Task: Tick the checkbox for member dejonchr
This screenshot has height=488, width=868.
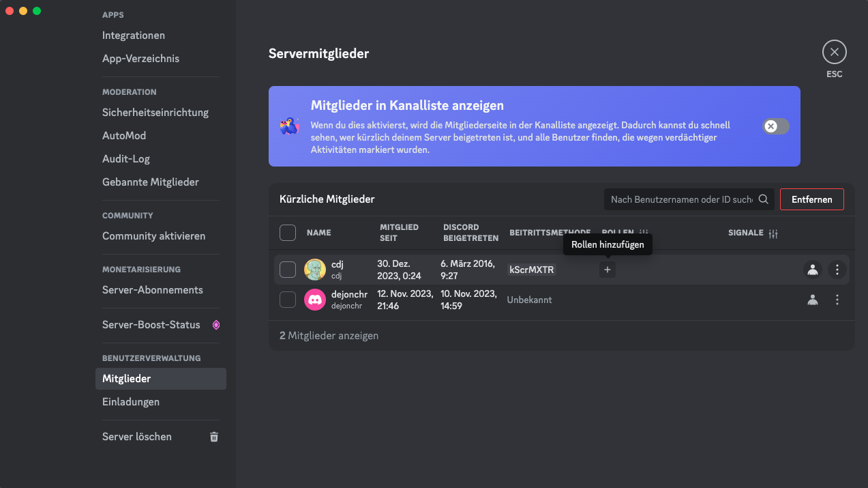Action: pos(288,300)
